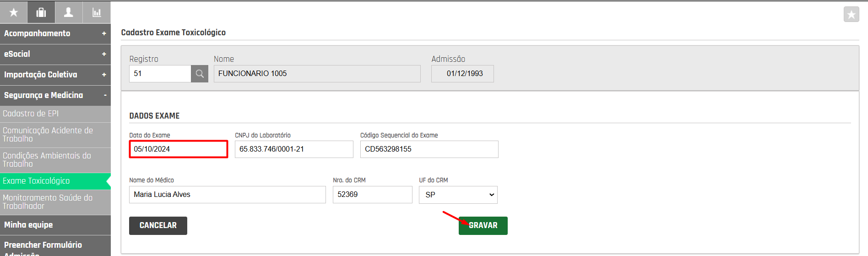Image resolution: width=868 pixels, height=256 pixels.
Task: Click the Data do Exame field
Action: 179,149
